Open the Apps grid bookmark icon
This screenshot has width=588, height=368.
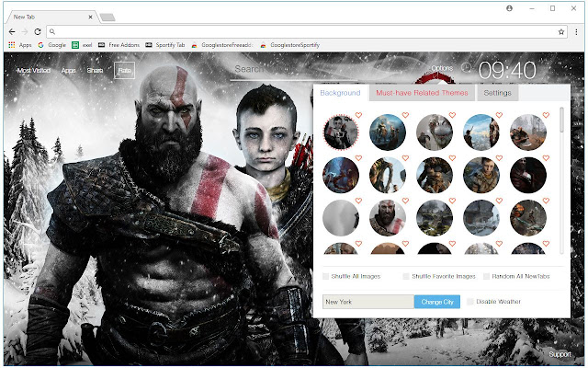click(12, 45)
